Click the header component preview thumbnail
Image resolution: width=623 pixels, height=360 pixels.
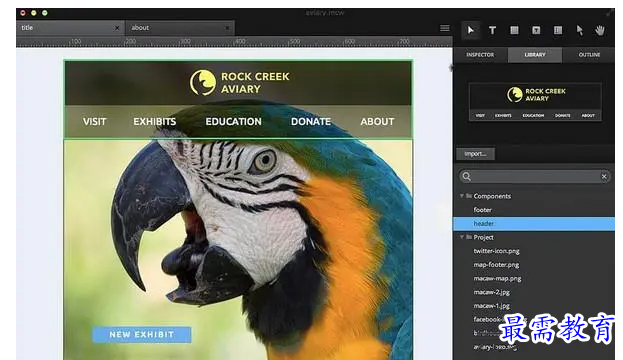pyautogui.click(x=535, y=102)
